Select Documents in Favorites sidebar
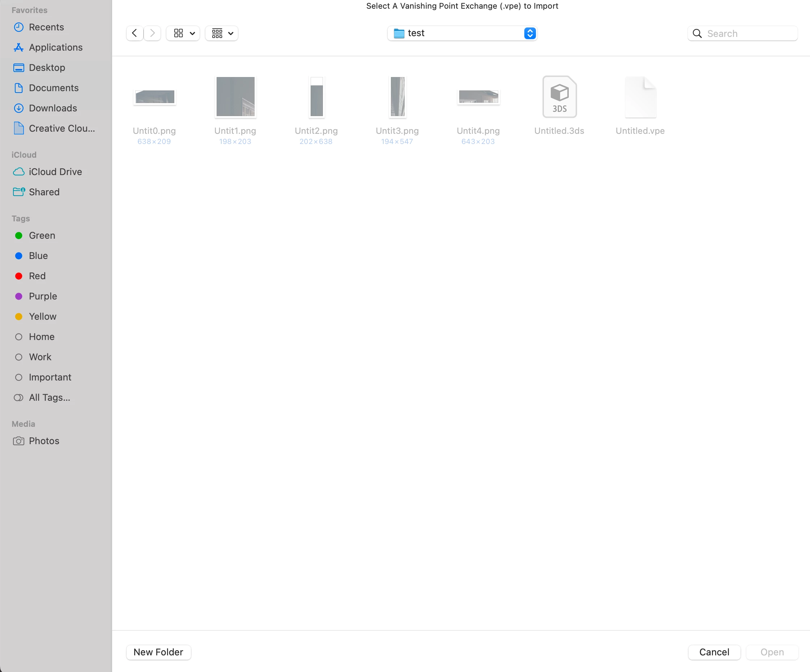The image size is (810, 672). pyautogui.click(x=54, y=88)
